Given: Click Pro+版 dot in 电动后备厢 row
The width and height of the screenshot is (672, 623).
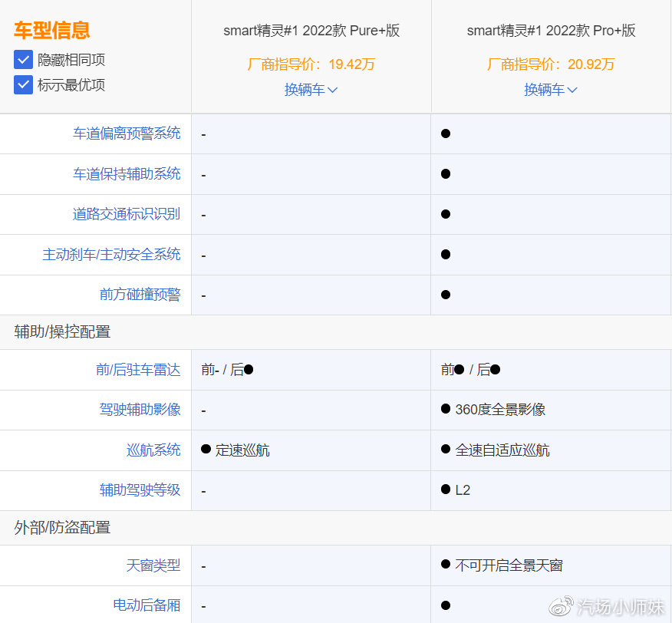Looking at the screenshot, I should pos(446,605).
